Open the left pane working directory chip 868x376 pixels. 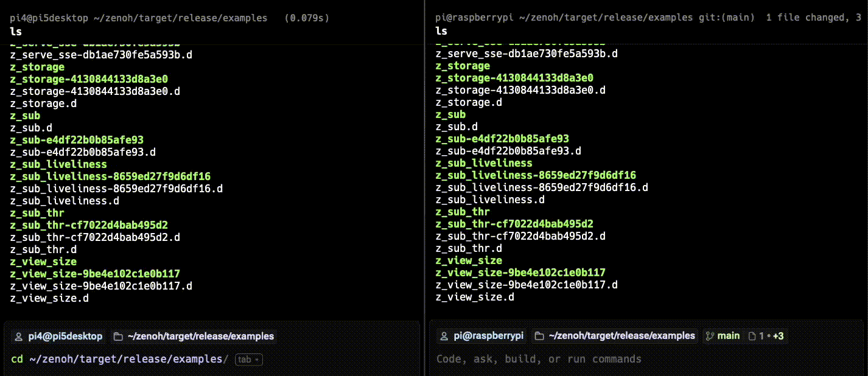(193, 336)
